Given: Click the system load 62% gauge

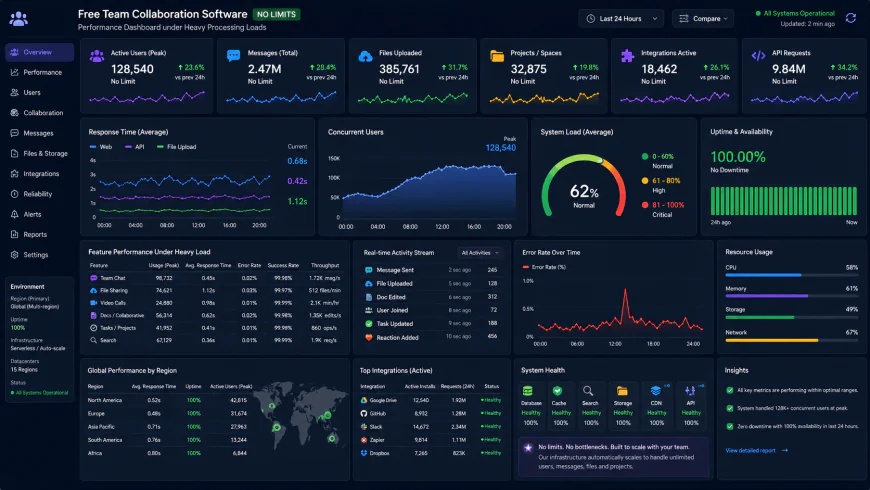Looking at the screenshot, I should click(584, 186).
